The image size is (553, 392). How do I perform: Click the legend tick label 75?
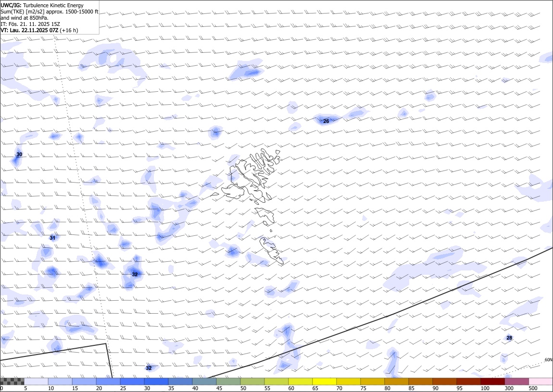pyautogui.click(x=363, y=388)
